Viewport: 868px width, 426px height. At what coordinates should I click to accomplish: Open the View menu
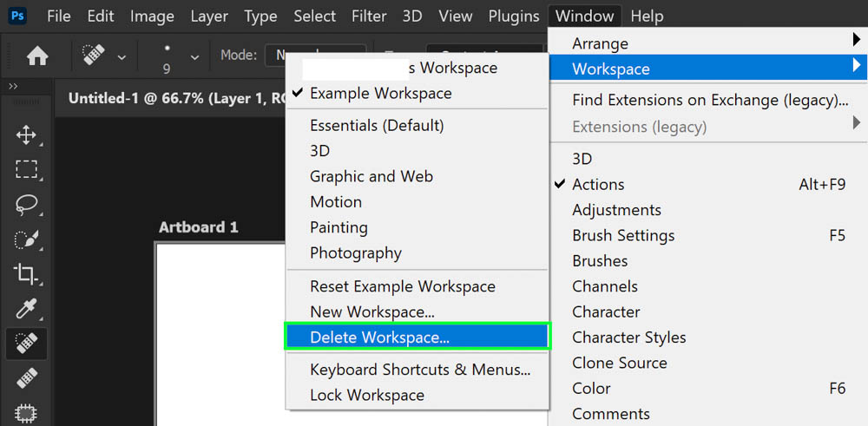click(456, 16)
